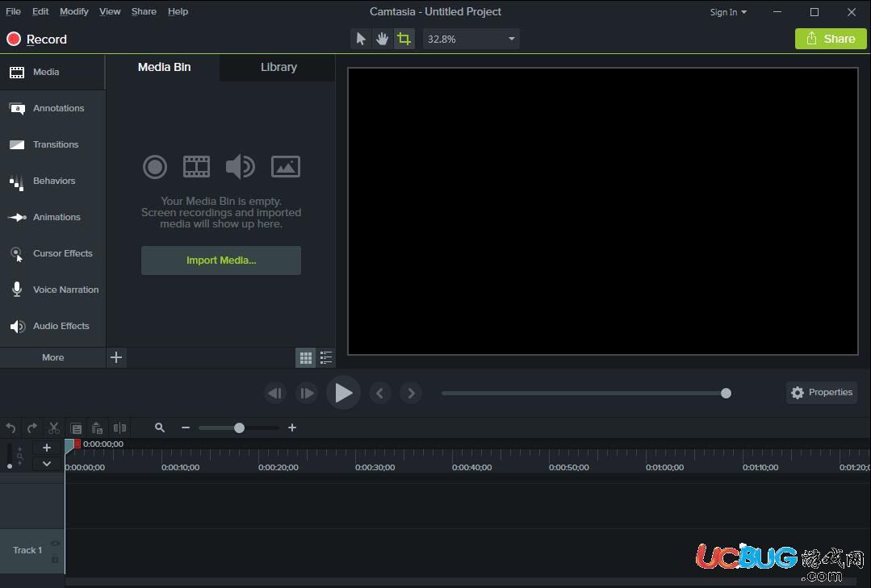Image resolution: width=871 pixels, height=588 pixels.
Task: Click the green Share button
Action: (x=831, y=39)
